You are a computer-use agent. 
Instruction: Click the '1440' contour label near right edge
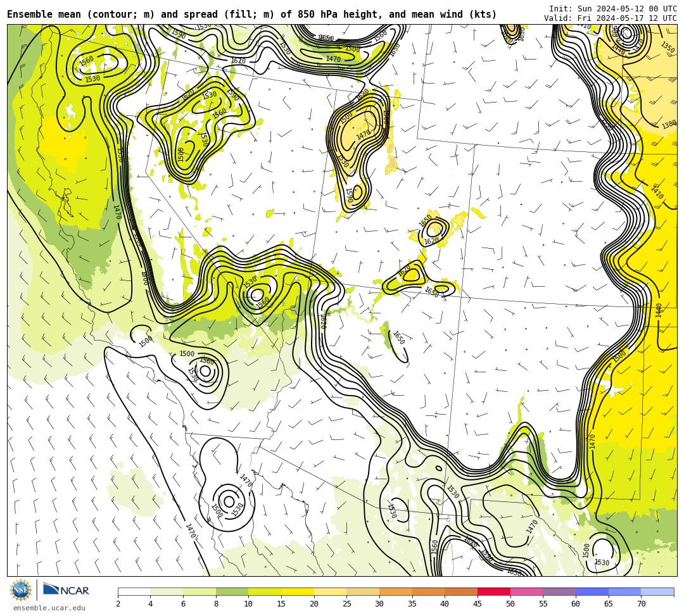[659, 310]
